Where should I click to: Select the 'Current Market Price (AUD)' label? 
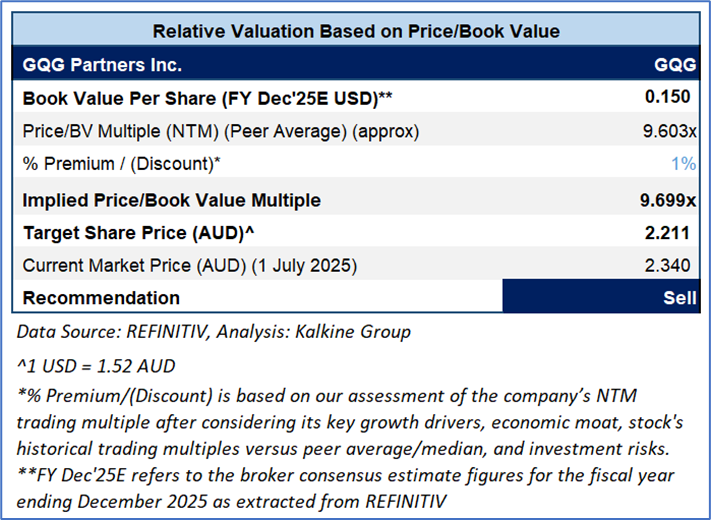189,265
